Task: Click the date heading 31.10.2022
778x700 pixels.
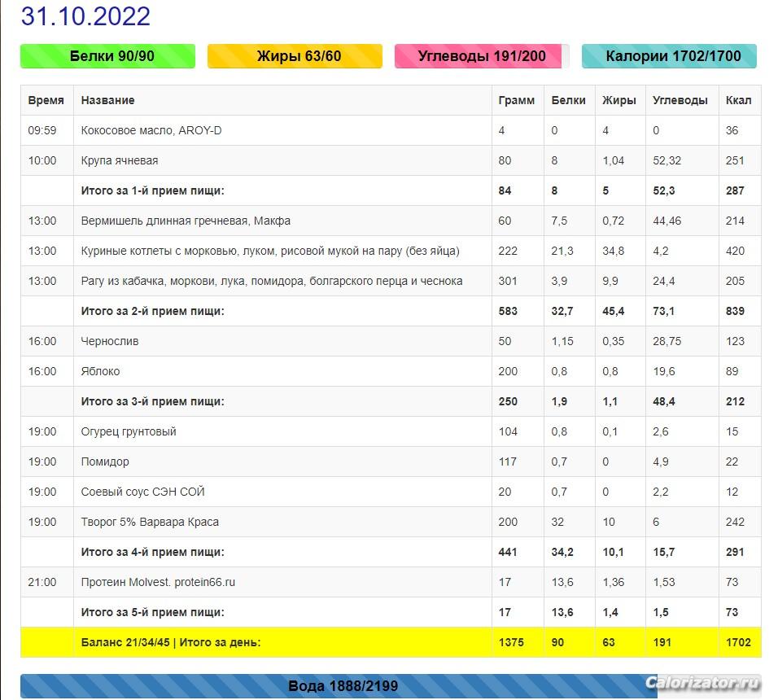Action: (x=85, y=16)
